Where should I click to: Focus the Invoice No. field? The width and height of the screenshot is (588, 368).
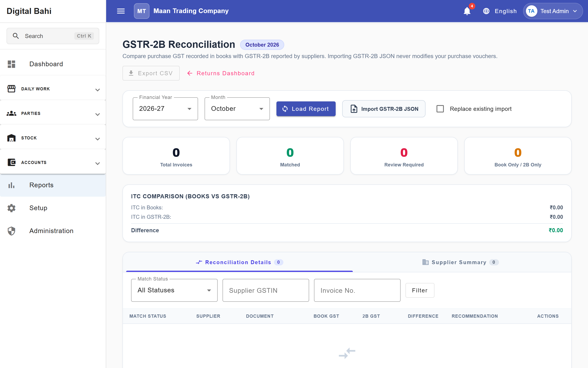tap(357, 290)
